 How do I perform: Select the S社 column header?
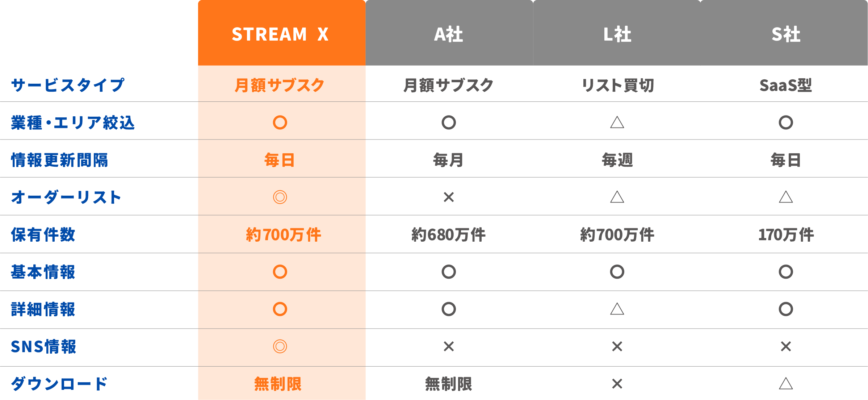tap(786, 34)
